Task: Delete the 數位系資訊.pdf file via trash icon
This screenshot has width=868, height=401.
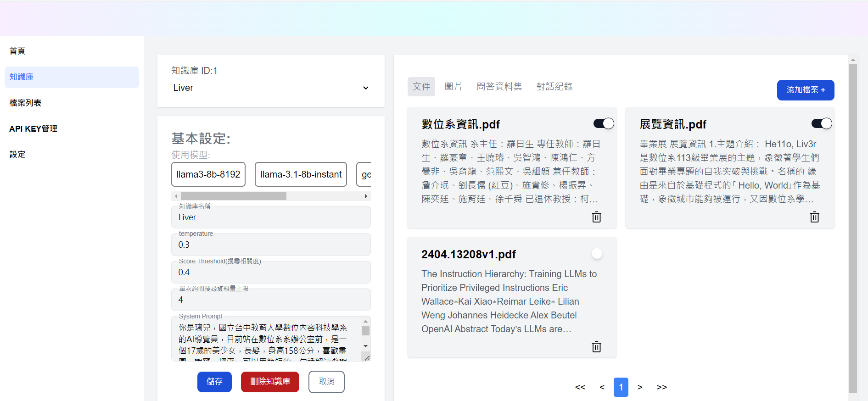Action: (x=596, y=217)
